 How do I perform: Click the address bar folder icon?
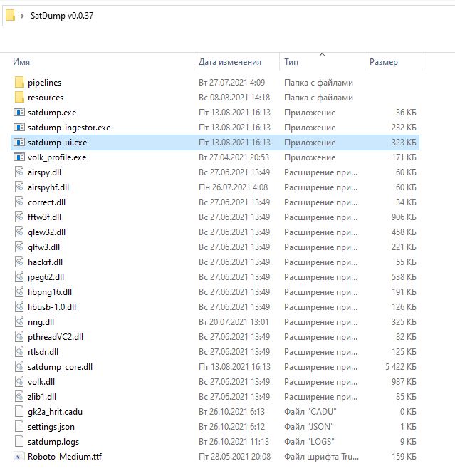pyautogui.click(x=10, y=15)
